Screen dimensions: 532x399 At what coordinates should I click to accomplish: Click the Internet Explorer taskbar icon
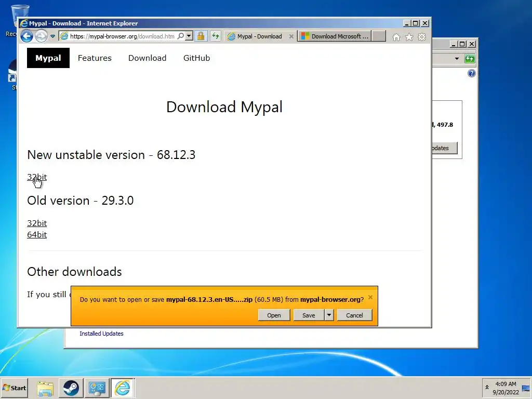click(x=123, y=388)
